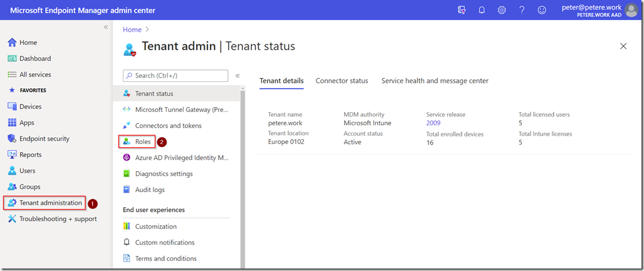This screenshot has height=271, width=644.
Task: Click the FAVORITES star icon
Action: 12,90
